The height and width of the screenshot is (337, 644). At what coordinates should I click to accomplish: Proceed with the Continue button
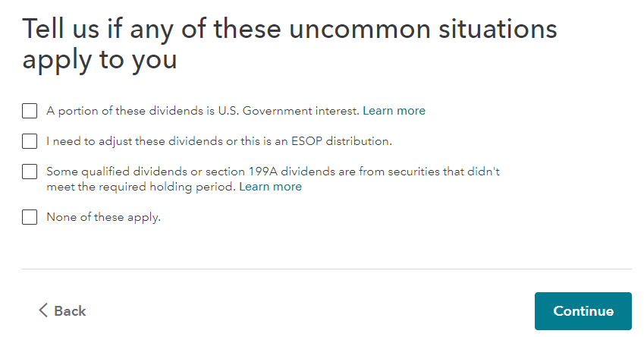tap(583, 311)
